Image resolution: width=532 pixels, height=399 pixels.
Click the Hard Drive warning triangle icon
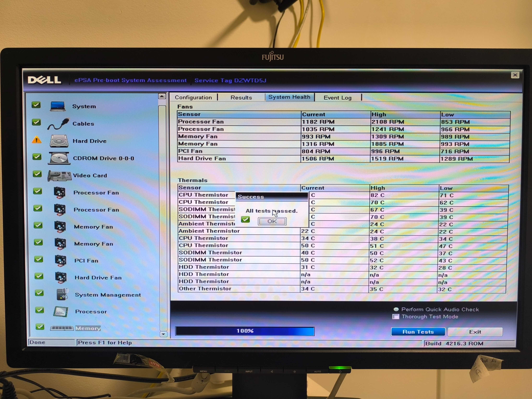click(37, 140)
